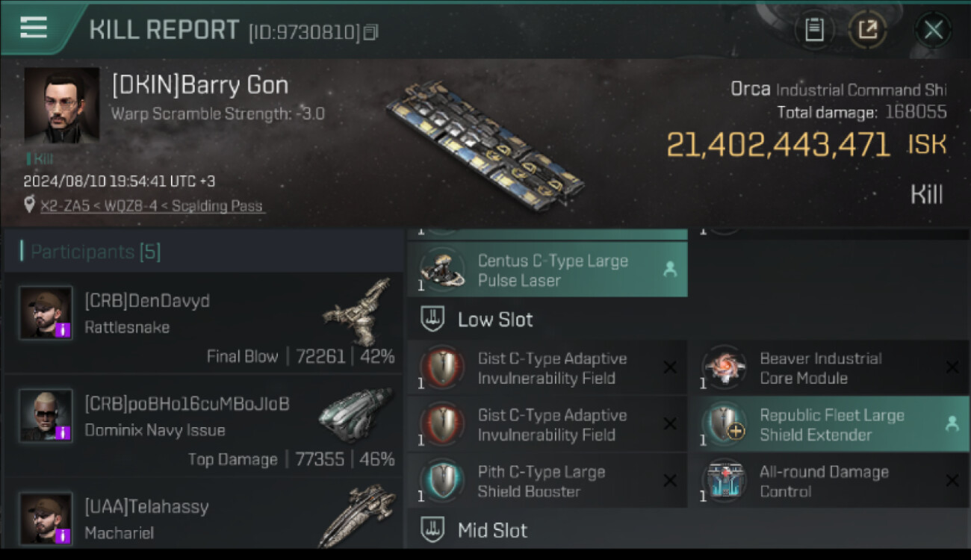Open the hamburger menu icon

(x=34, y=28)
